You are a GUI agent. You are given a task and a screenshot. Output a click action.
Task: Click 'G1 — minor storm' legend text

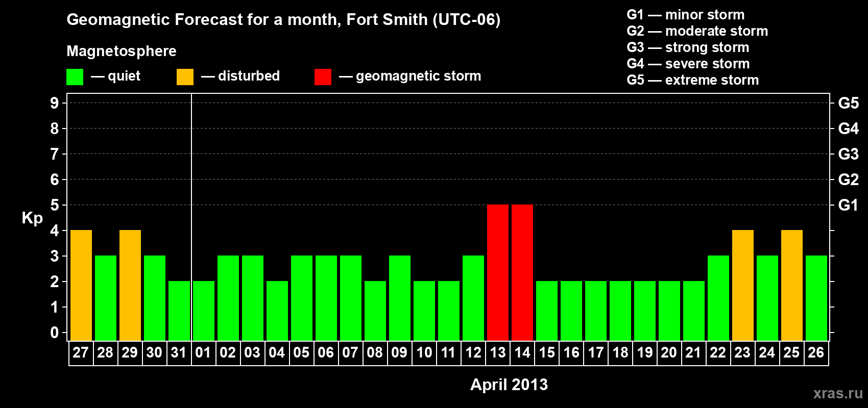686,15
